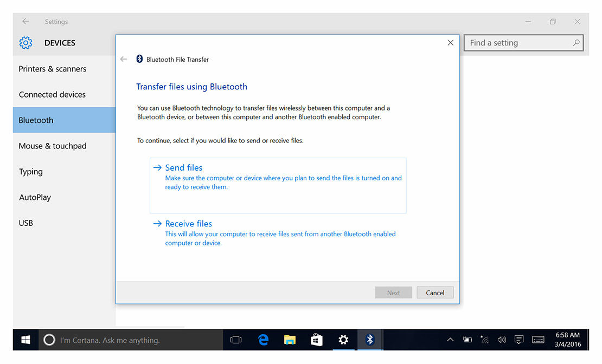The width and height of the screenshot is (602, 364).
Task: Click the back arrow in Bluetooth File Transfer
Action: (x=123, y=59)
